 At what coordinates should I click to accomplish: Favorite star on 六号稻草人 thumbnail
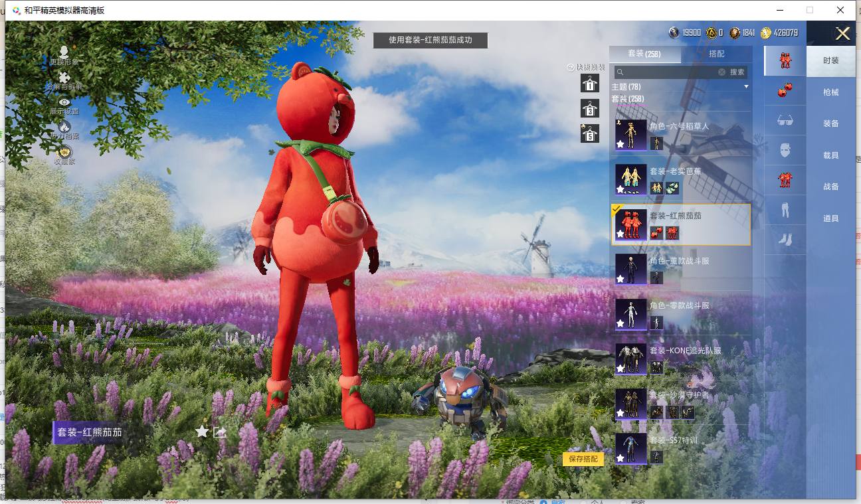(x=621, y=144)
